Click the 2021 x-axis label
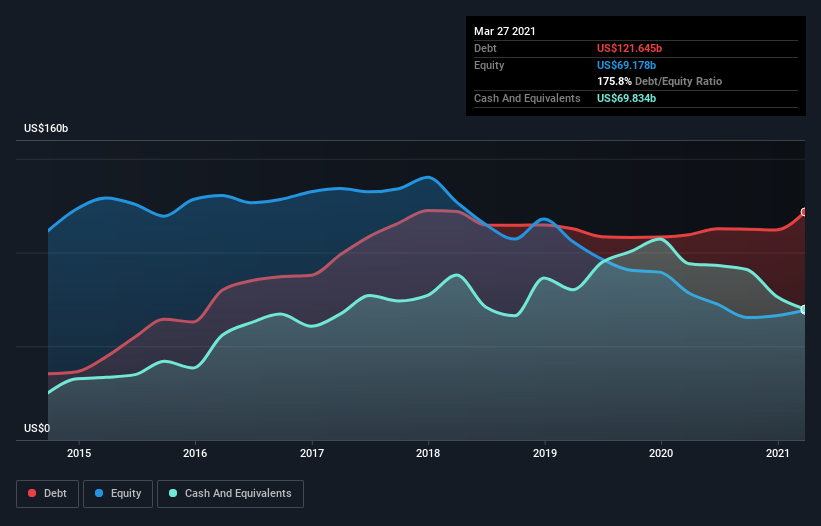This screenshot has height=526, width=821. click(x=778, y=453)
